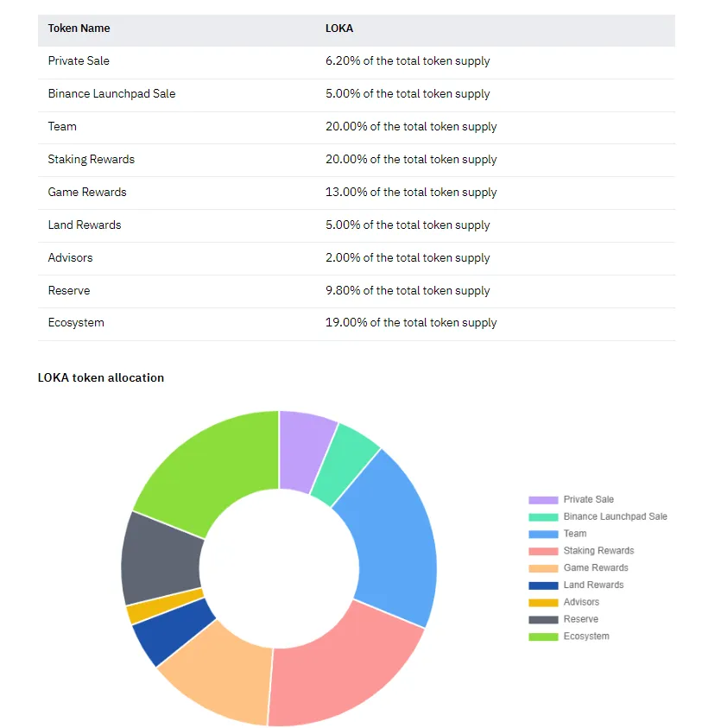Image resolution: width=702 pixels, height=728 pixels.
Task: Select the gray Reserve donut slice
Action: pos(161,560)
